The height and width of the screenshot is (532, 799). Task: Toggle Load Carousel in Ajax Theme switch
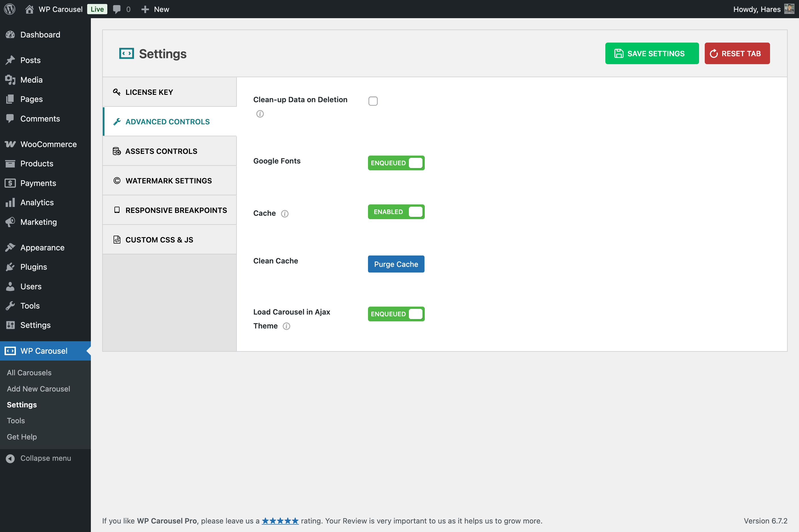396,314
